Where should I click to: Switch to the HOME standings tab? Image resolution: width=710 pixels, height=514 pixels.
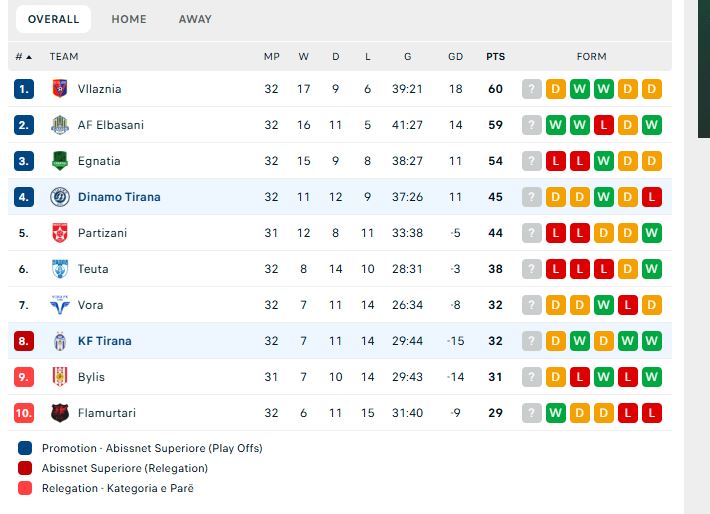click(x=129, y=19)
